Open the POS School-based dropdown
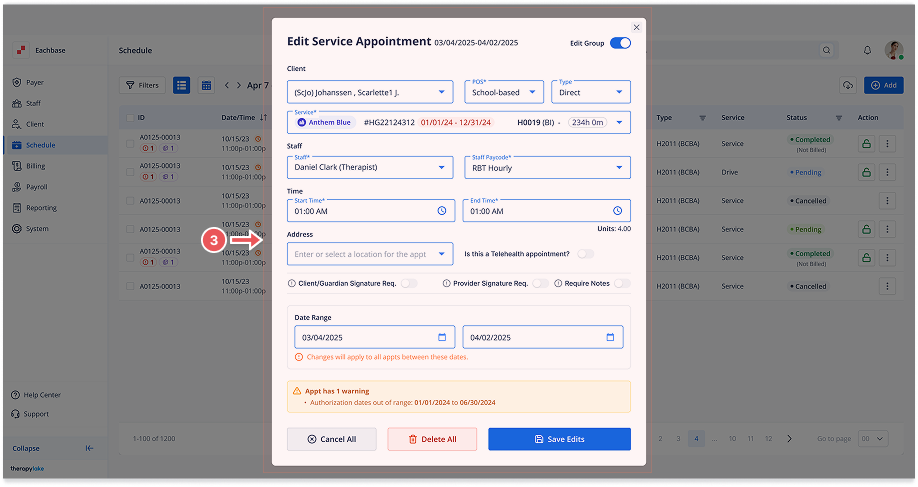Viewport: 918px width, 487px height. 503,93
